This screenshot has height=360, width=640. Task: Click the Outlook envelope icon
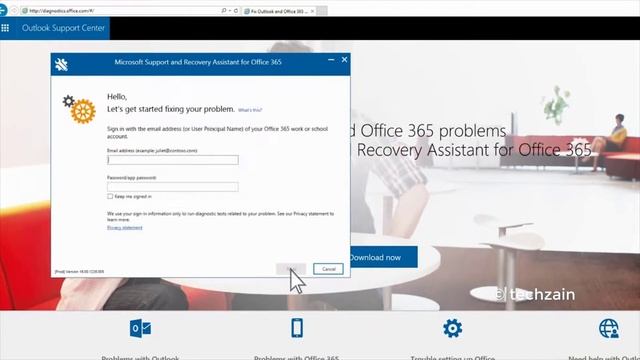140,329
